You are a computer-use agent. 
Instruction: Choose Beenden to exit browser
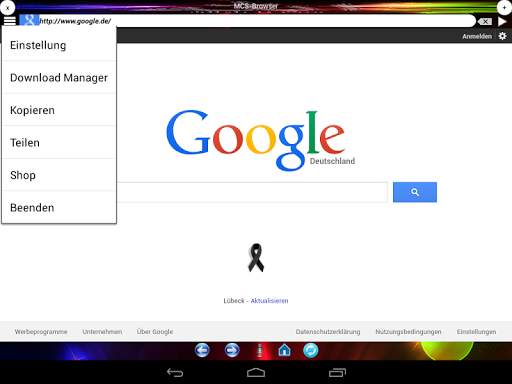coord(59,207)
